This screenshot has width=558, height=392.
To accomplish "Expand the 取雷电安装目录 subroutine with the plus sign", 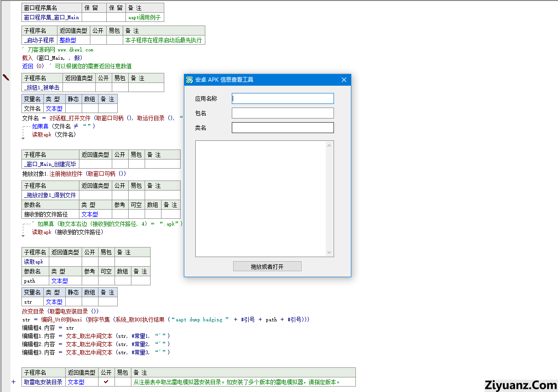I will click(x=13, y=382).
